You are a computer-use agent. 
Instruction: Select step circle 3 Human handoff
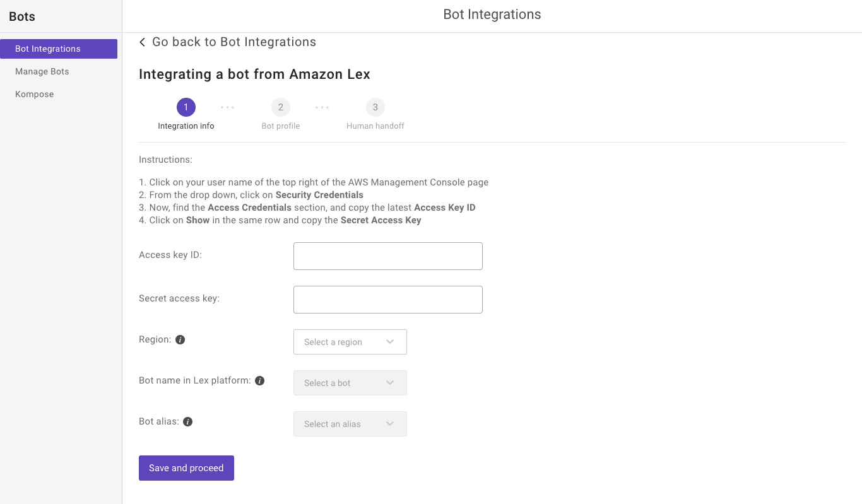click(375, 107)
